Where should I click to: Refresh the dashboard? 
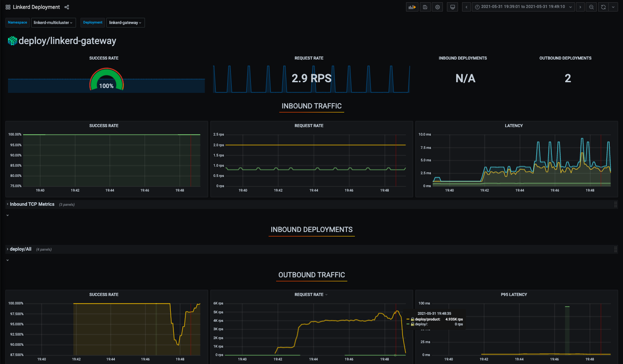click(603, 7)
